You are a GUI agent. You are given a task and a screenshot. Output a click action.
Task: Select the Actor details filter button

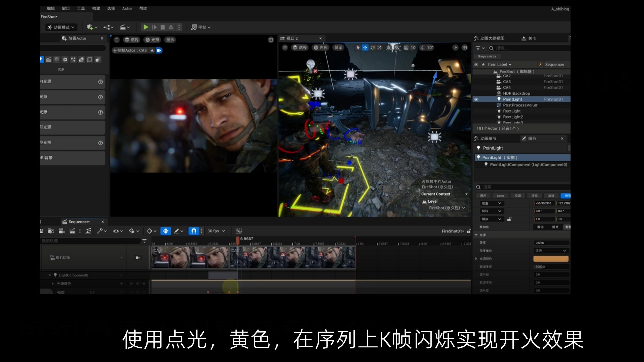[500, 196]
